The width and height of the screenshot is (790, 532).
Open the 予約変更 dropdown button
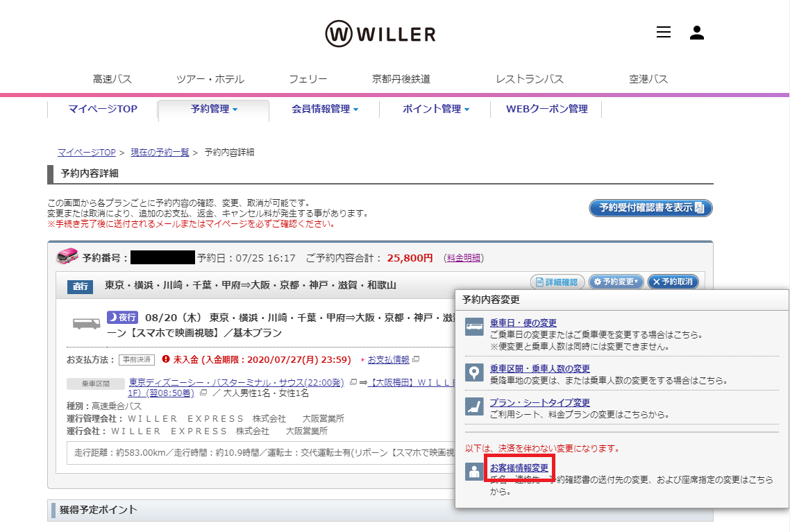tap(616, 282)
